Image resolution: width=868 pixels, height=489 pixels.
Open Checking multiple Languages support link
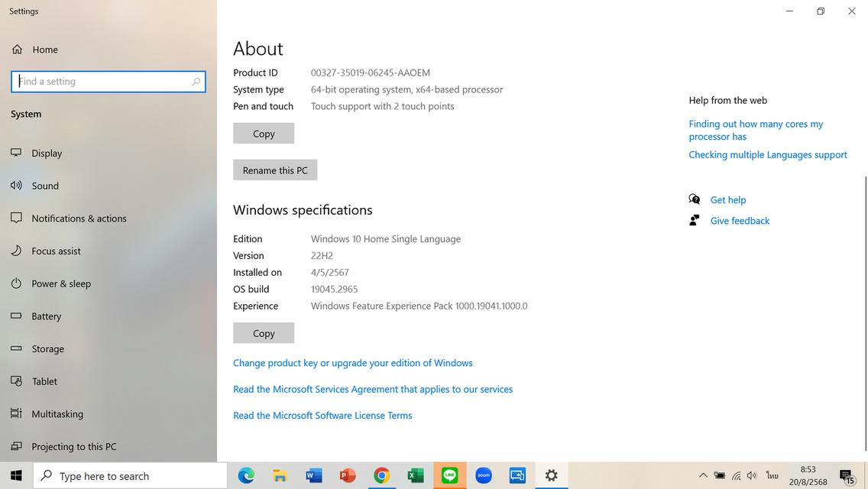coord(768,154)
